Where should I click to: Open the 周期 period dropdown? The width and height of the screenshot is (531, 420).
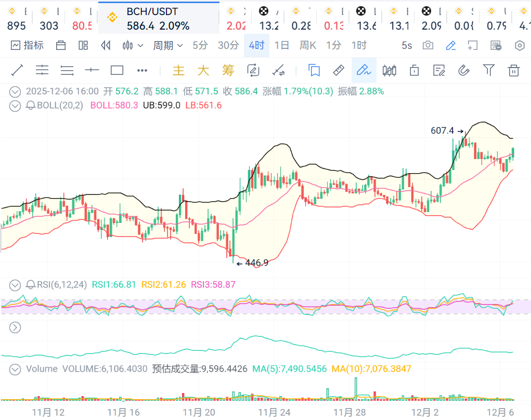click(x=167, y=45)
